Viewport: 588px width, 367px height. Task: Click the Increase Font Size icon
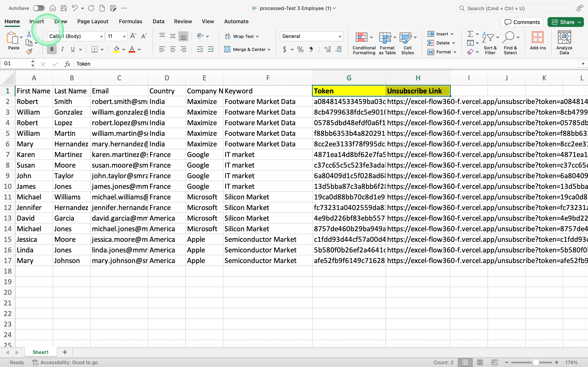(x=133, y=36)
